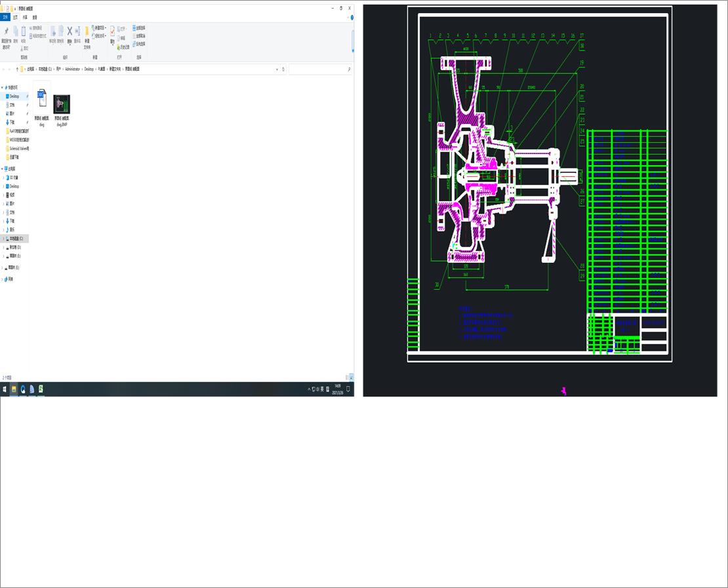Open the Move to dropdown in ribbon

click(52, 34)
